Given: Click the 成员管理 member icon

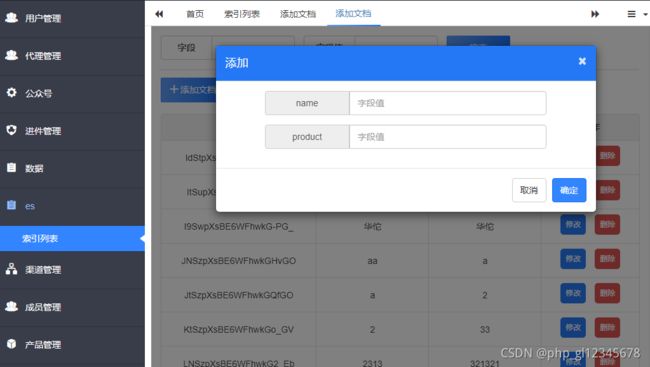Looking at the screenshot, I should tap(11, 306).
